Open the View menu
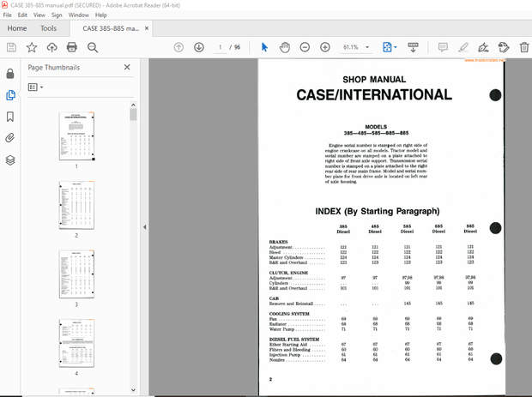Viewport: 532px width, 397px height. tap(39, 15)
